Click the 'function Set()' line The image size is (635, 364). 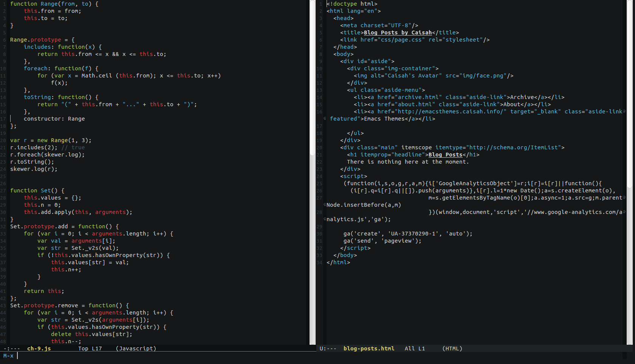(x=37, y=191)
